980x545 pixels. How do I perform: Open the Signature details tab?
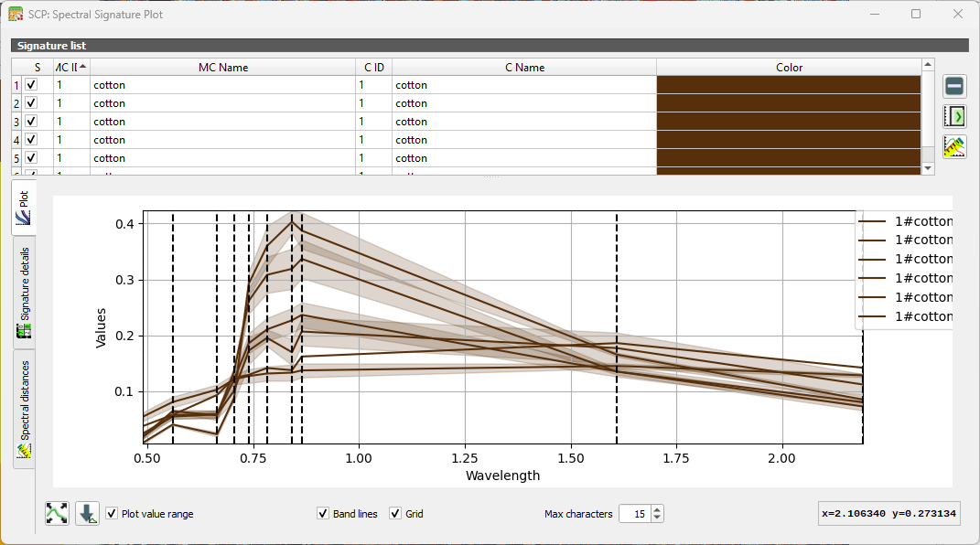click(x=25, y=293)
